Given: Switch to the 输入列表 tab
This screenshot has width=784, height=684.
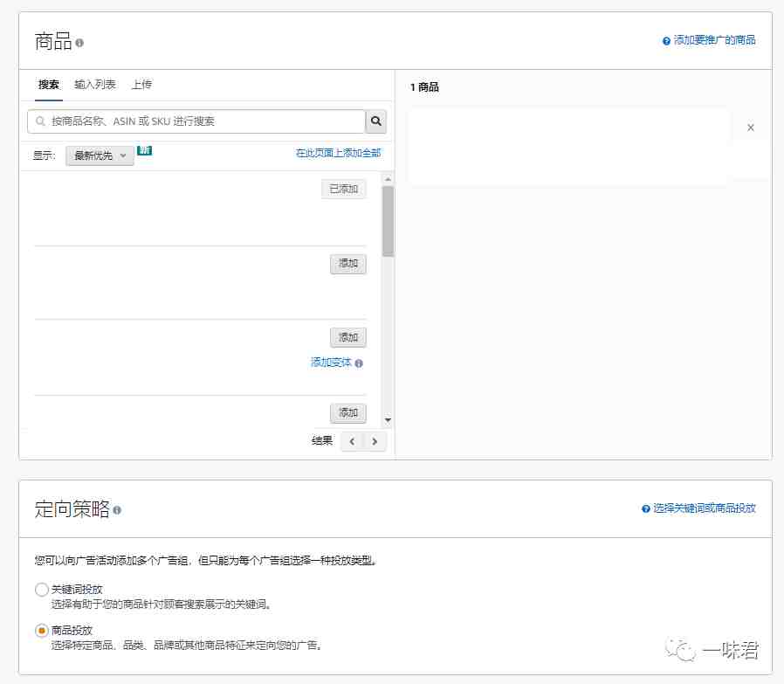Looking at the screenshot, I should pyautogui.click(x=95, y=85).
